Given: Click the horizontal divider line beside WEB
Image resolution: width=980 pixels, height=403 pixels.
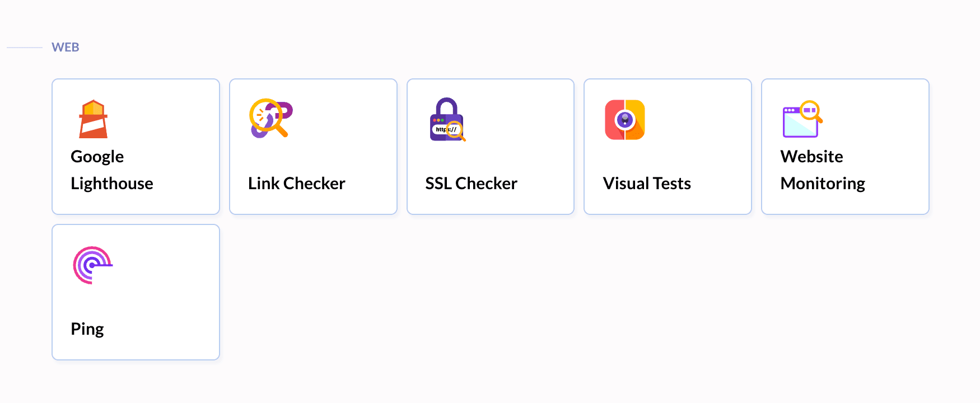Looking at the screenshot, I should tap(25, 48).
